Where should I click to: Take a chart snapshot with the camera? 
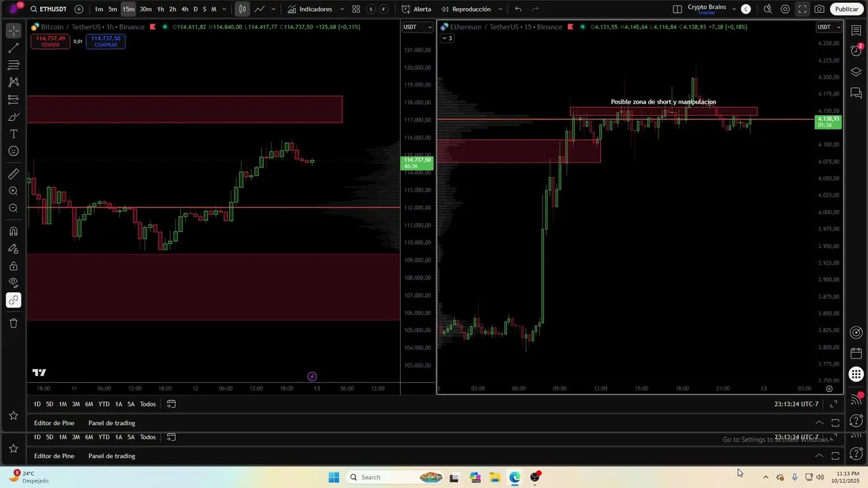819,9
